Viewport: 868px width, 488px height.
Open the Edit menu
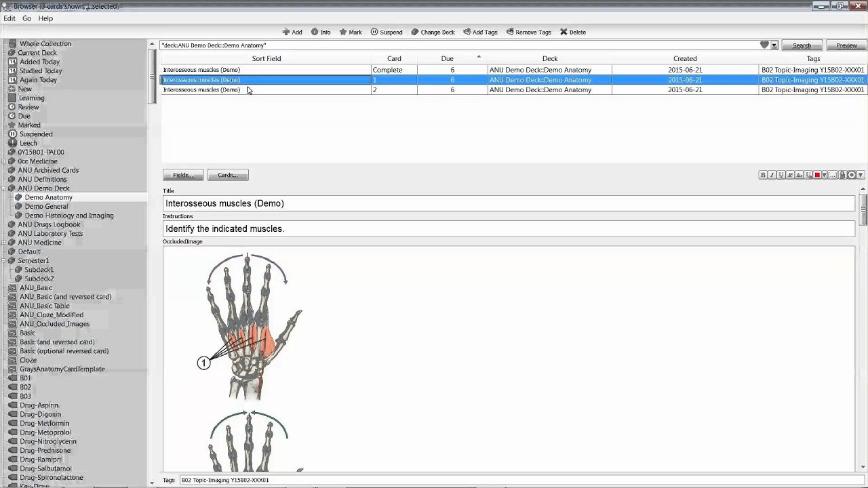[9, 18]
